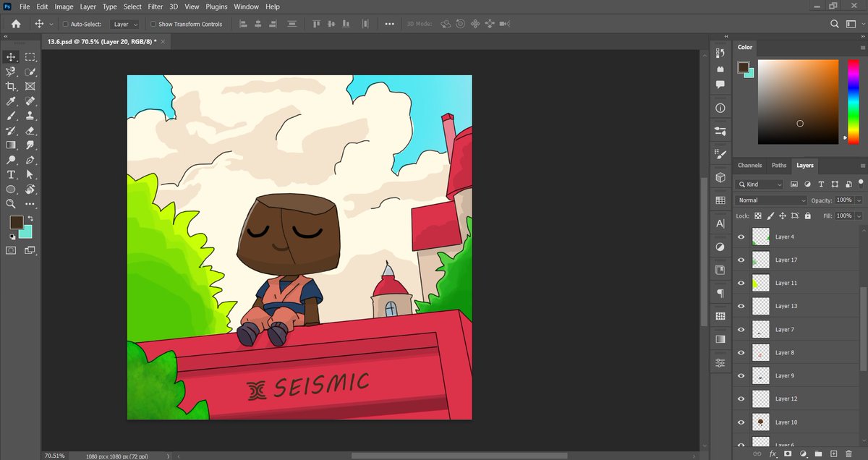Swap foreground and background colors
Image resolution: width=868 pixels, height=460 pixels.
click(30, 218)
